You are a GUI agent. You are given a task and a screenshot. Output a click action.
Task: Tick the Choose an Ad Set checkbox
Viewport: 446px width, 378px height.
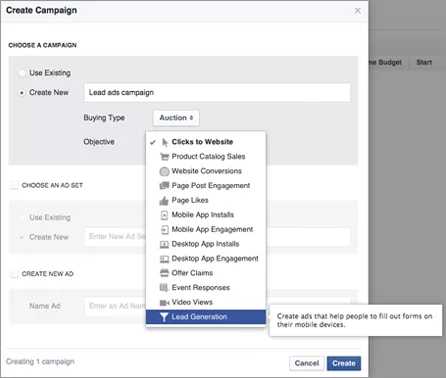pyautogui.click(x=14, y=185)
